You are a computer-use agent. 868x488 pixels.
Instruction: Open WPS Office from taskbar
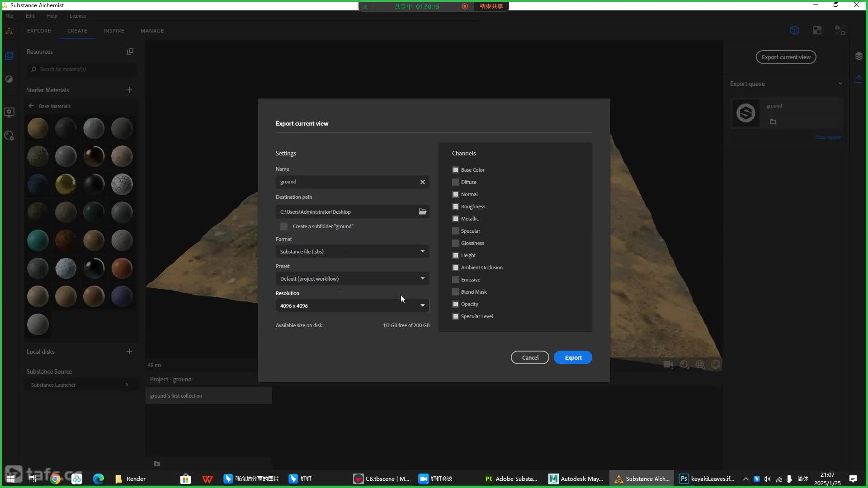[x=208, y=479]
